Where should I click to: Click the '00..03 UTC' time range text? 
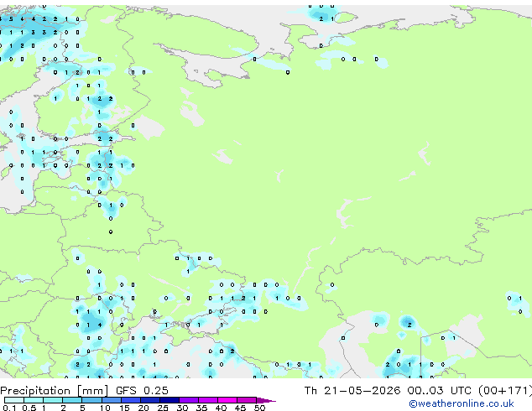pos(439,391)
